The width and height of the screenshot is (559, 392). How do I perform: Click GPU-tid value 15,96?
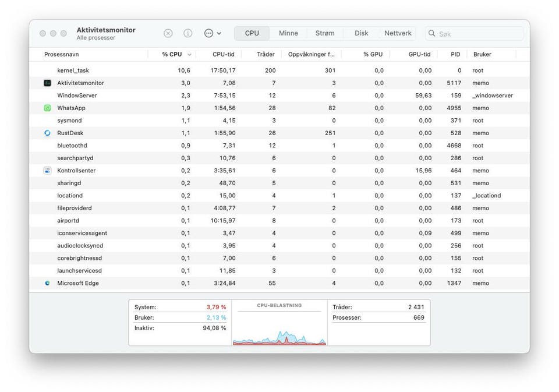[423, 170]
